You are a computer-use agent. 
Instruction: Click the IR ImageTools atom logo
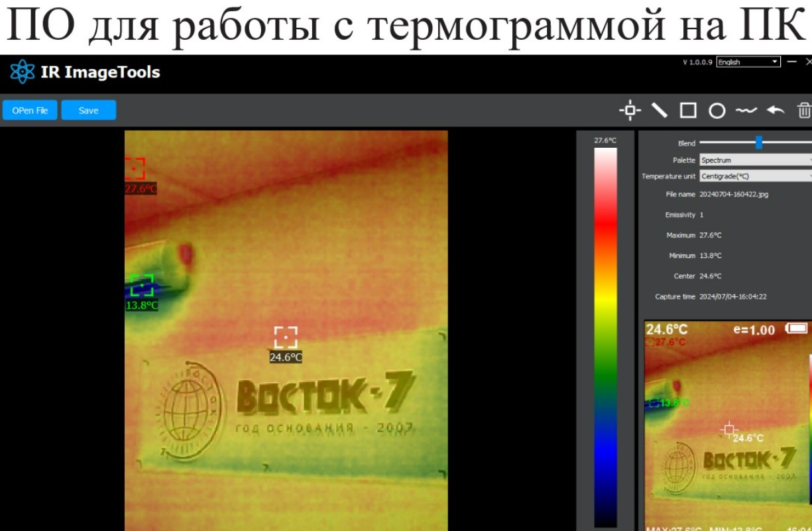click(22, 72)
